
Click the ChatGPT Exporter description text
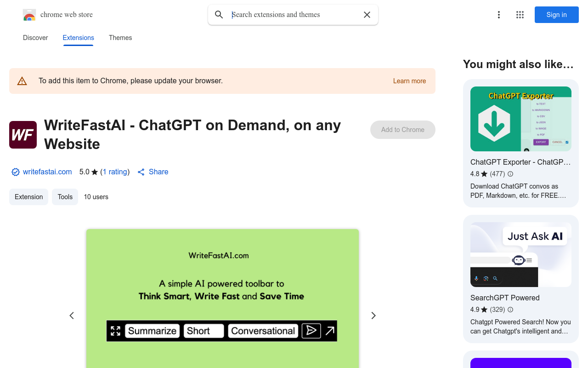[518, 191]
